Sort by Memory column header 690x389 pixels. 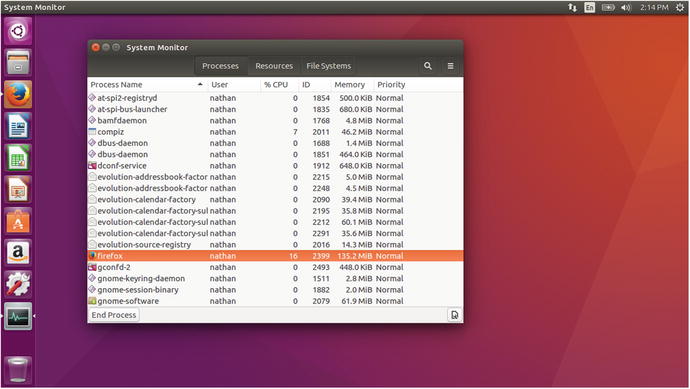tap(352, 84)
